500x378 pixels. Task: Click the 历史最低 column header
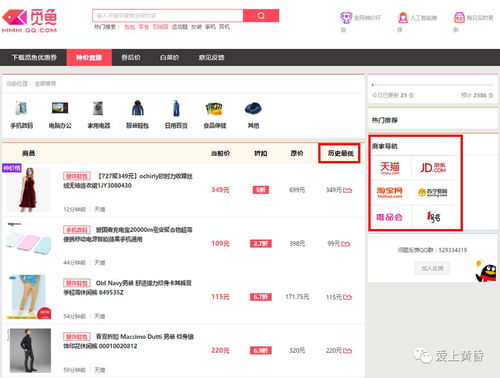(340, 153)
